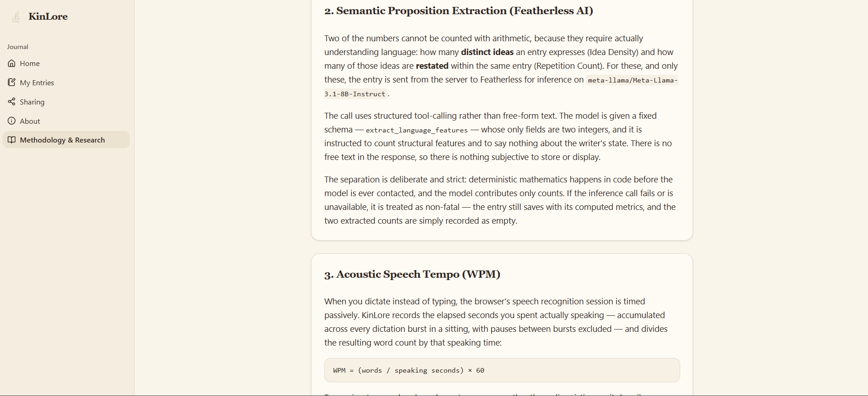
Task: Open the Home page label
Action: pyautogui.click(x=30, y=64)
